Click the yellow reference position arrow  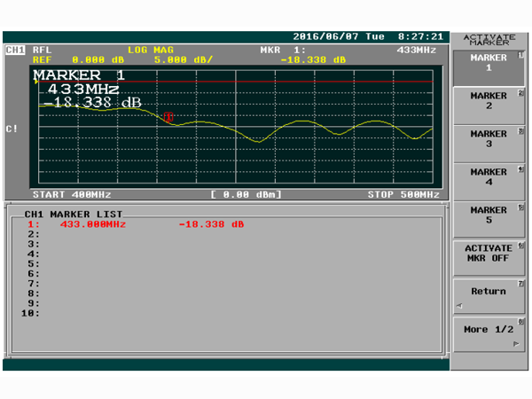click(x=35, y=82)
